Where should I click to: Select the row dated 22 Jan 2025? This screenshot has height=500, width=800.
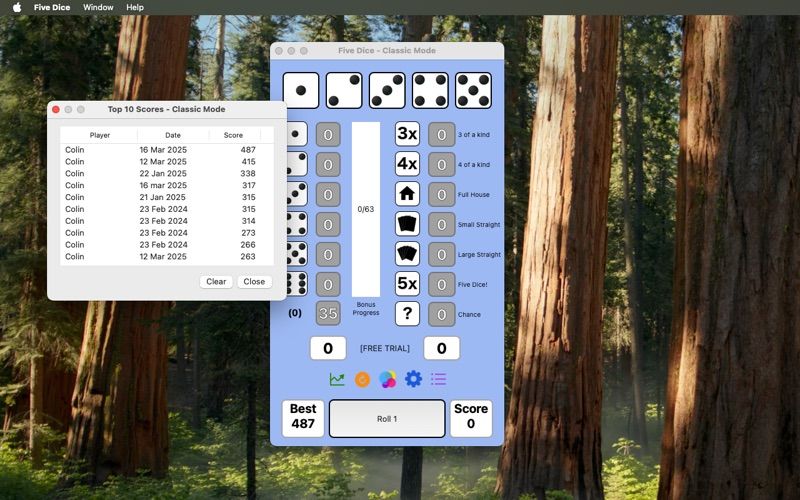(167, 173)
